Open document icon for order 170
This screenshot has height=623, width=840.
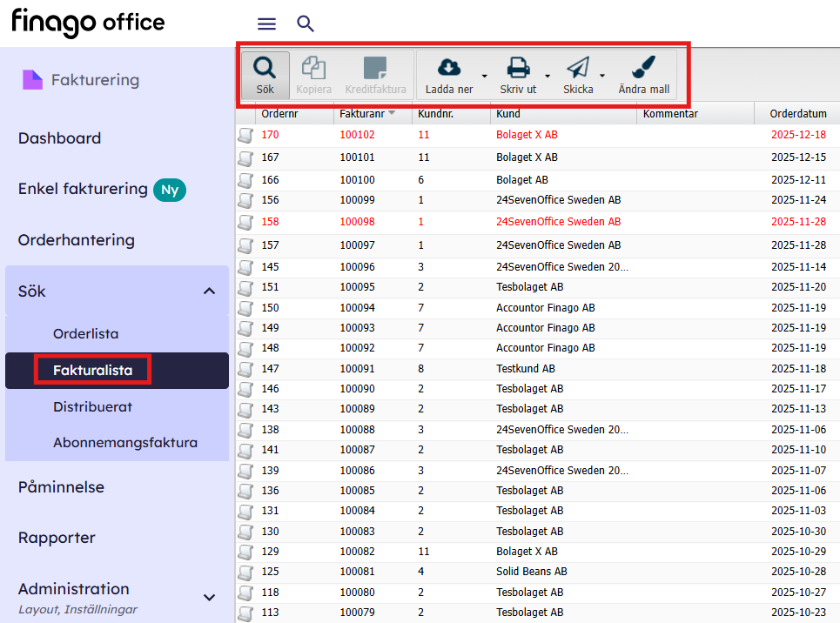click(x=245, y=135)
